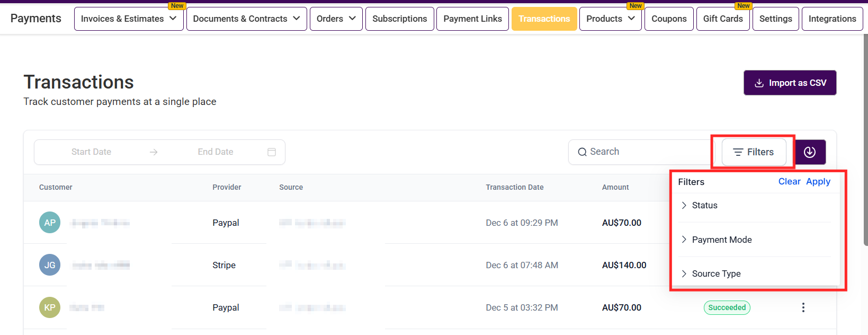Expand the Status filter section
The image size is (868, 335).
756,205
